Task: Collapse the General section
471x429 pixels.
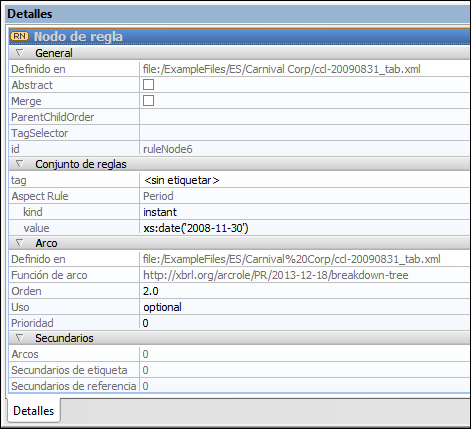Action: [20, 53]
